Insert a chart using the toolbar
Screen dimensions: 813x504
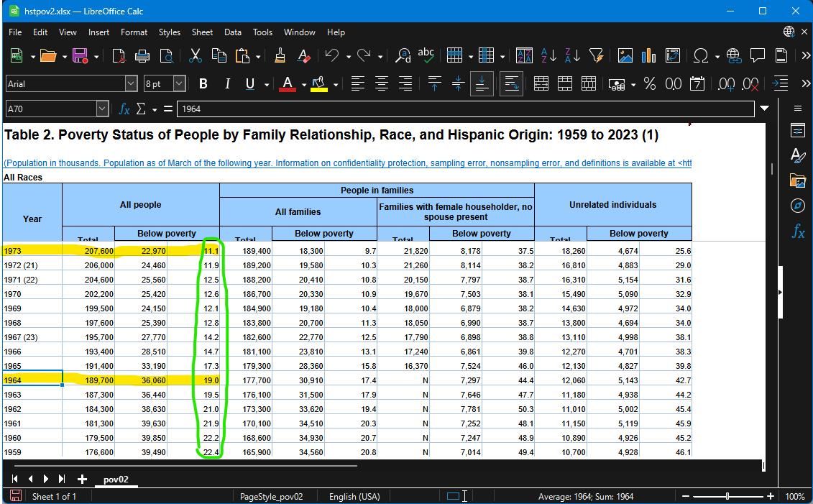648,55
